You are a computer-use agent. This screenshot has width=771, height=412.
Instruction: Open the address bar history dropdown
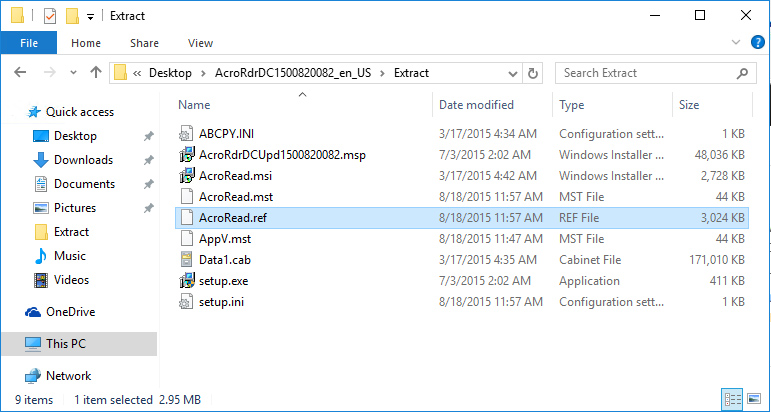511,73
